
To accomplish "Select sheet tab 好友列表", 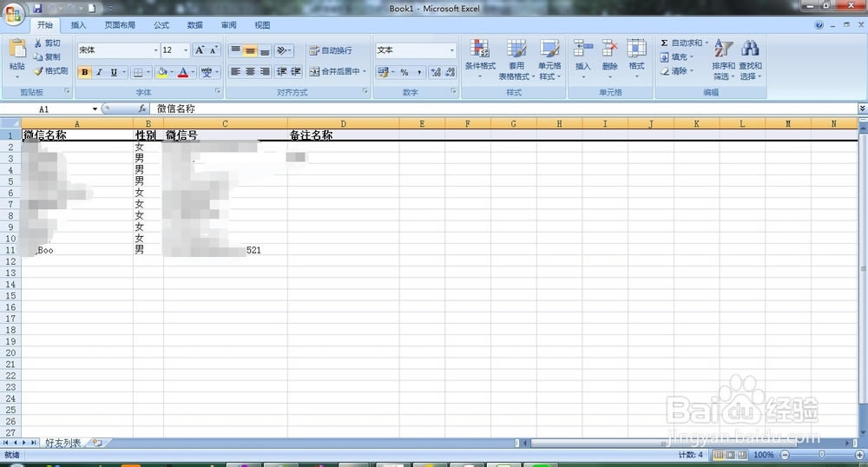I will point(62,443).
